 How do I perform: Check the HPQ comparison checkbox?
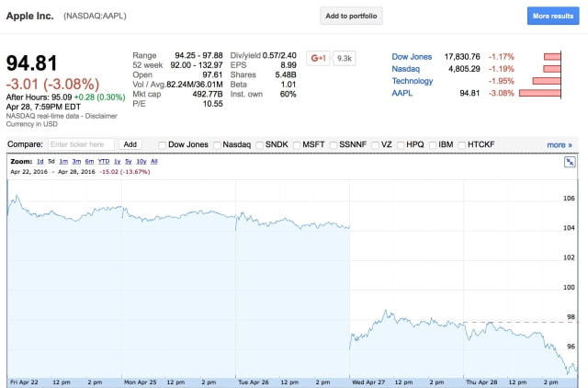tap(401, 145)
